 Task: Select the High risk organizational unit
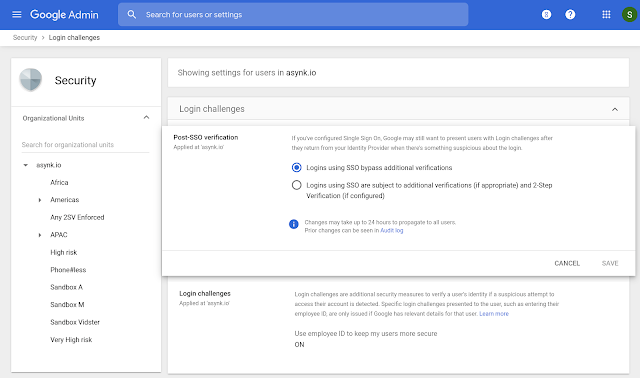point(64,252)
